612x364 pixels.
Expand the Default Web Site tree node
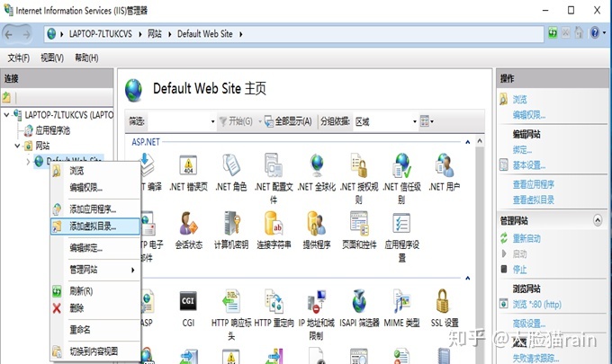[28, 162]
